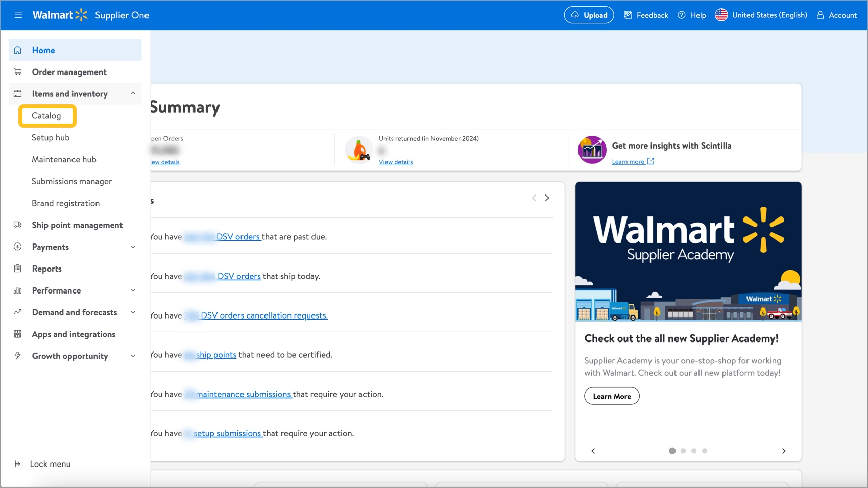This screenshot has width=868, height=488.
Task: Click the United States flag icon
Action: pos(721,15)
